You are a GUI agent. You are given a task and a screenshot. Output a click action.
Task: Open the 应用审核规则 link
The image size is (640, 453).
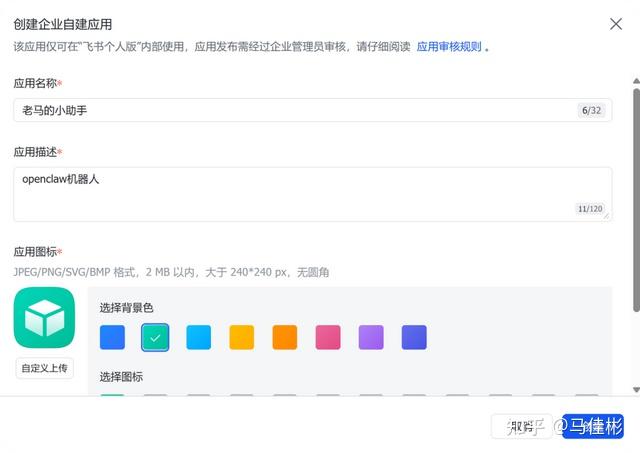tap(448, 46)
